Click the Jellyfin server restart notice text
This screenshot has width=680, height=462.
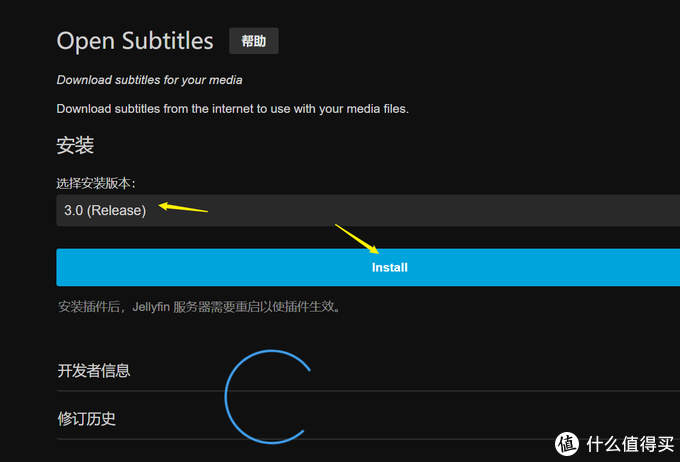pyautogui.click(x=200, y=307)
